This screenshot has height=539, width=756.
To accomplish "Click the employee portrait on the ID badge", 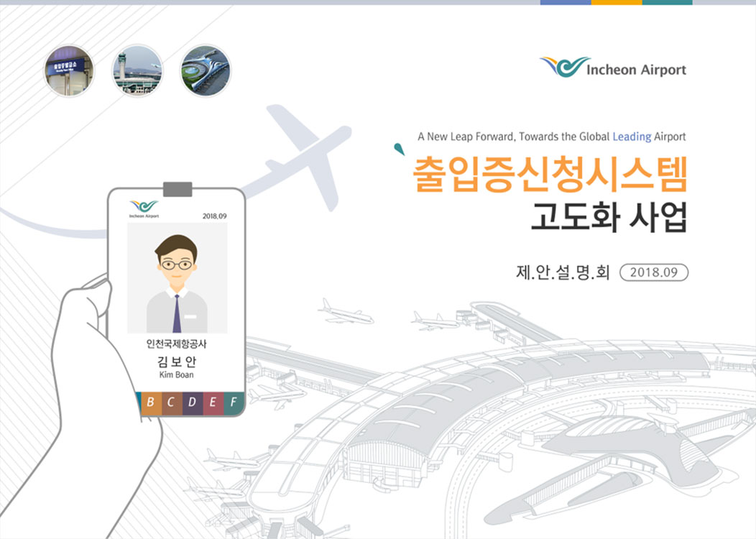I will click(x=177, y=277).
